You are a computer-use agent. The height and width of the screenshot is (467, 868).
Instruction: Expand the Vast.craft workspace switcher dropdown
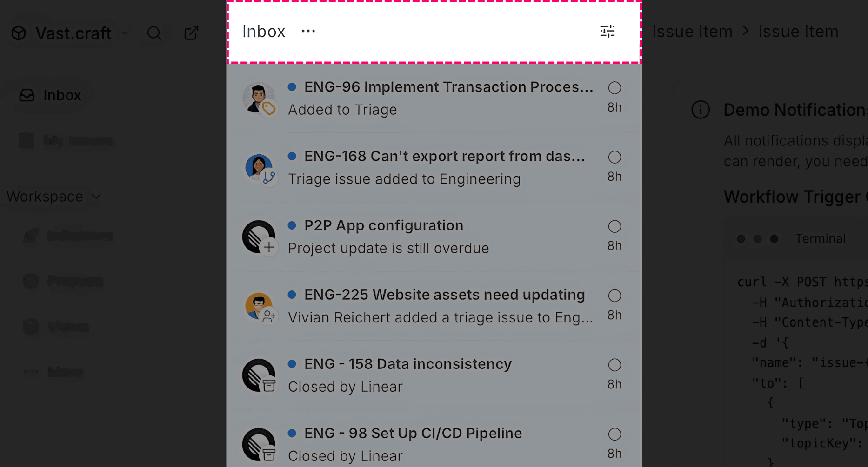pyautogui.click(x=125, y=33)
